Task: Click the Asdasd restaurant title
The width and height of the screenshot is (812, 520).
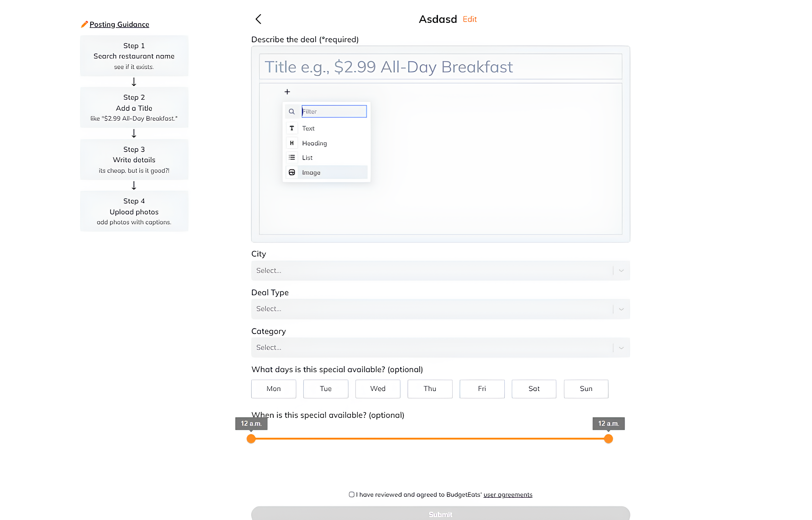Action: pyautogui.click(x=438, y=19)
